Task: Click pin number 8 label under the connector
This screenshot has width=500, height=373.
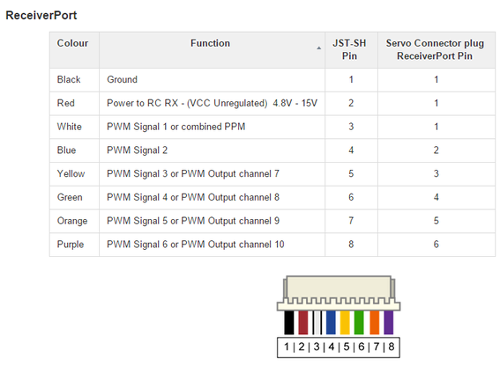Action: pos(391,347)
